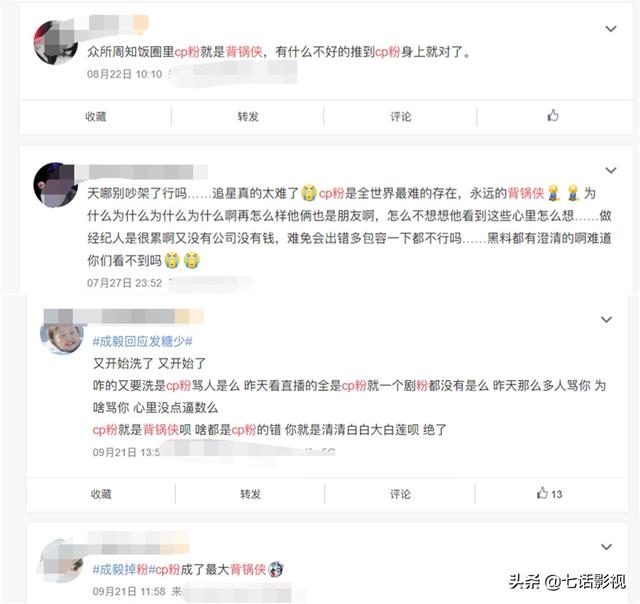Click 转发 under the first post
Viewport: 640px width, 604px height.
pos(248,117)
